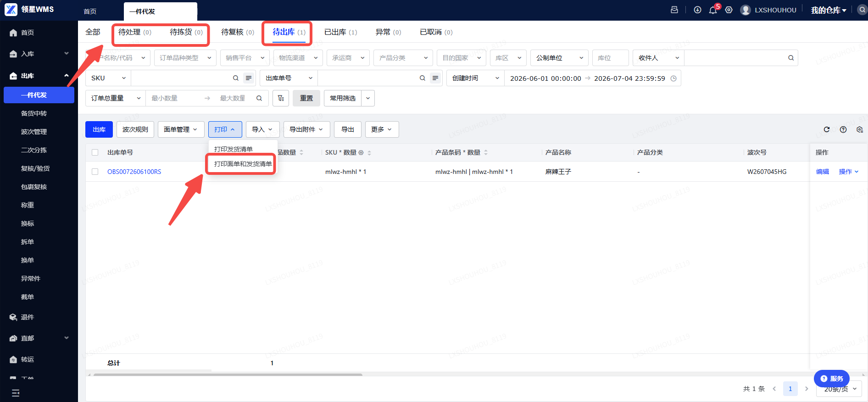Click 导出 button
Screen dimensions: 868x402
348,129
